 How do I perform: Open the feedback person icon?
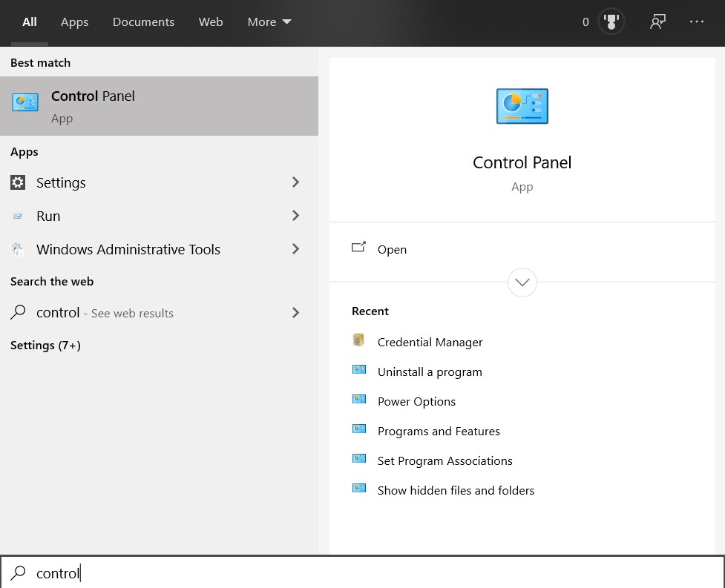point(657,22)
